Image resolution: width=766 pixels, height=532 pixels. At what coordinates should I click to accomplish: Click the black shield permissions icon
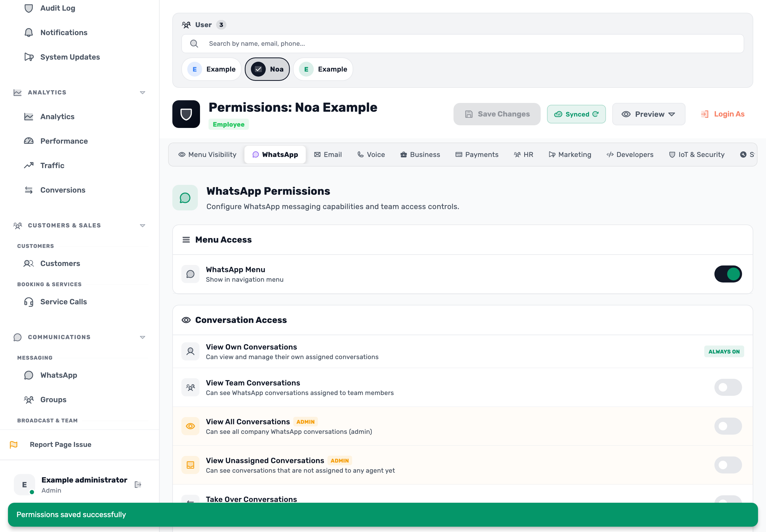186,114
